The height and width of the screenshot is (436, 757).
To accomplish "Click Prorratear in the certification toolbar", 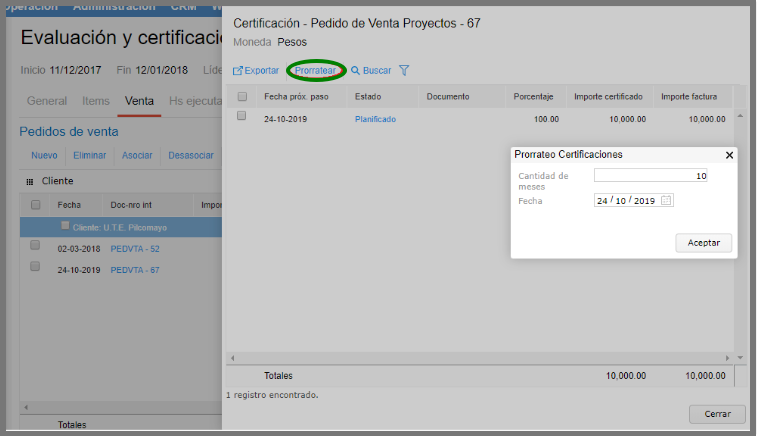I will (315, 70).
